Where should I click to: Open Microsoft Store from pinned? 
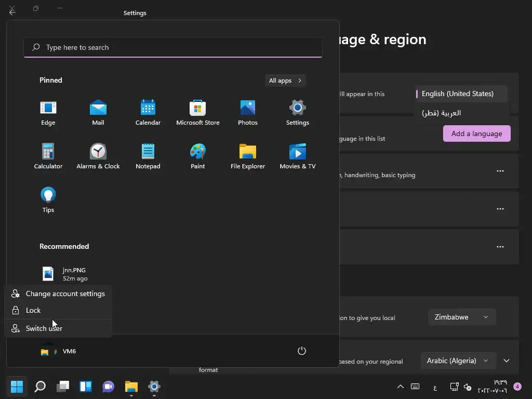[x=198, y=113]
